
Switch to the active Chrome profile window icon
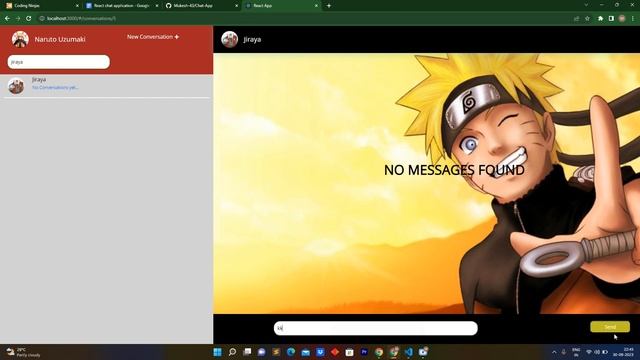point(393,352)
